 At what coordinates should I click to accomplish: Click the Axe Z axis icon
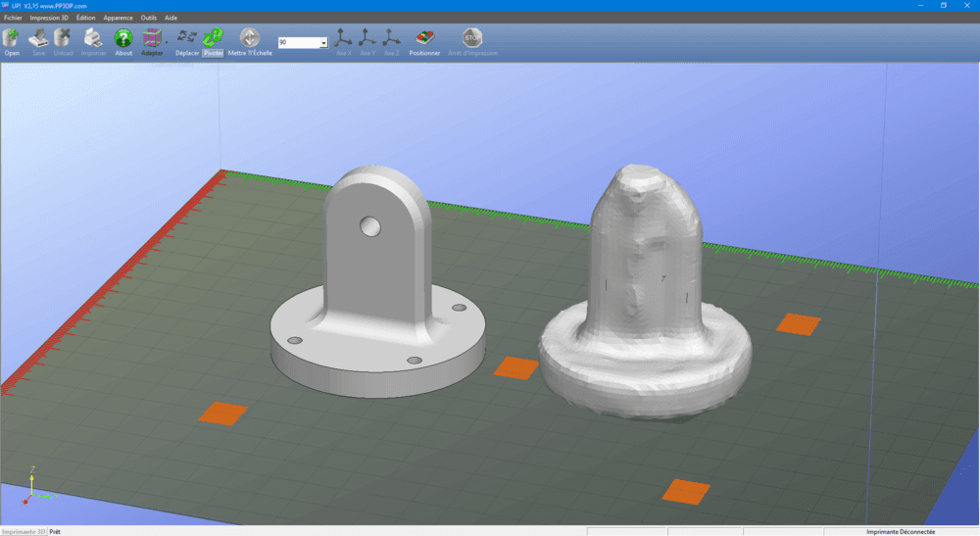coord(391,37)
